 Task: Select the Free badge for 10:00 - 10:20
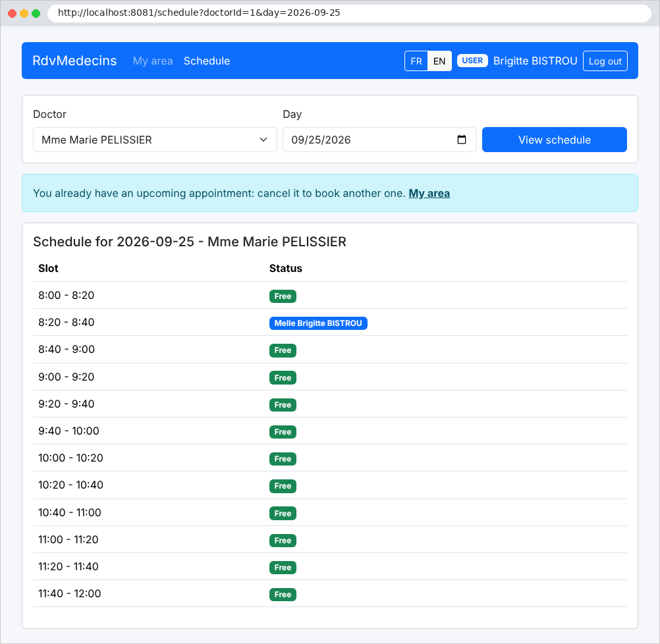click(283, 459)
